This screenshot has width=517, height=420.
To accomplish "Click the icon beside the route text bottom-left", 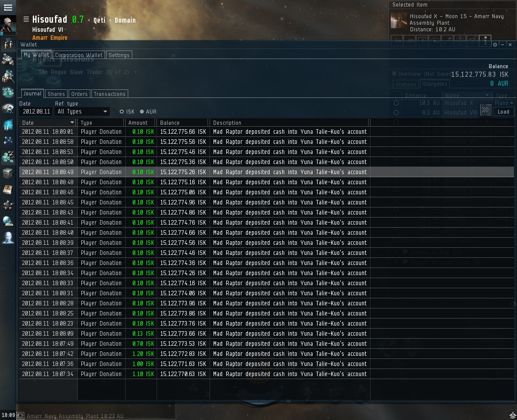I will (x=20, y=416).
